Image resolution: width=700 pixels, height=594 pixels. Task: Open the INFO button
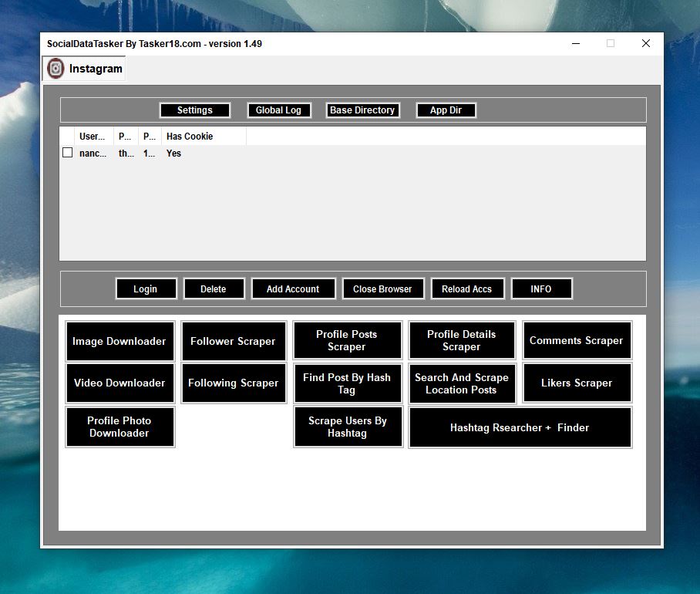[541, 289]
